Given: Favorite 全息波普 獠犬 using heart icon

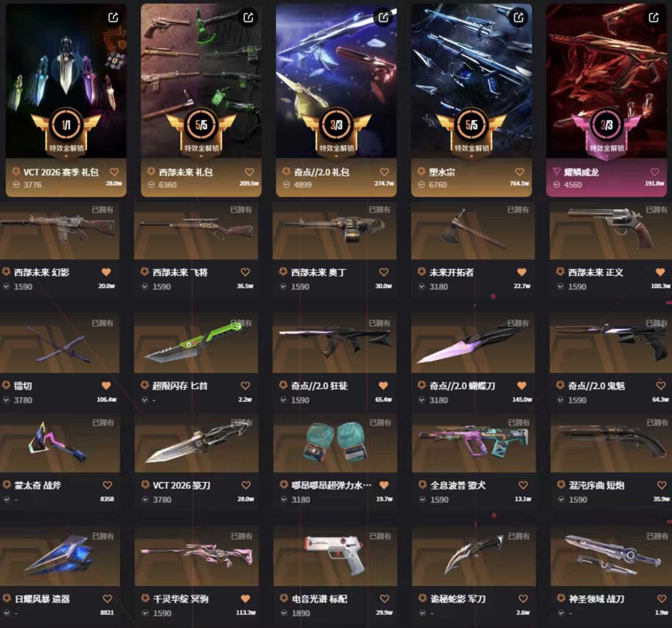Looking at the screenshot, I should pyautogui.click(x=523, y=485).
